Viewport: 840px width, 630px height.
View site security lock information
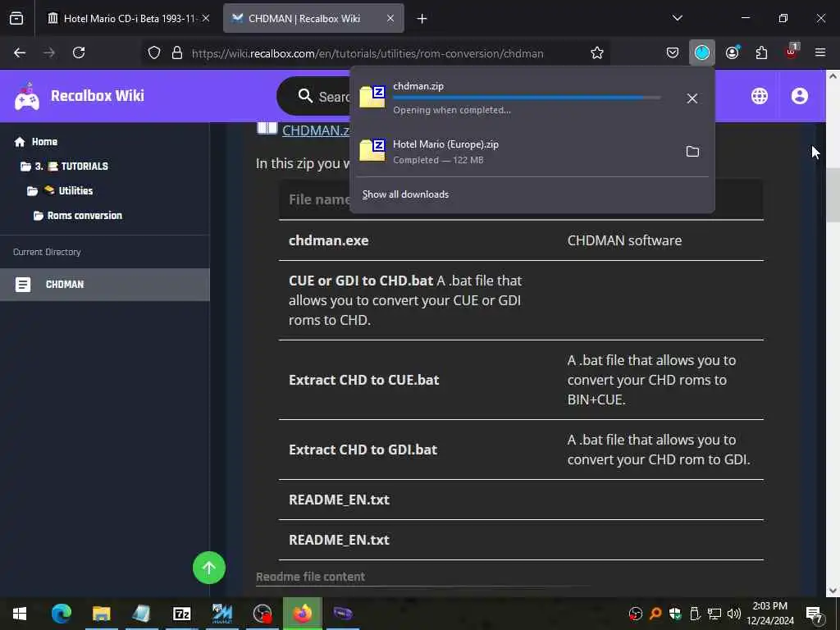click(177, 52)
